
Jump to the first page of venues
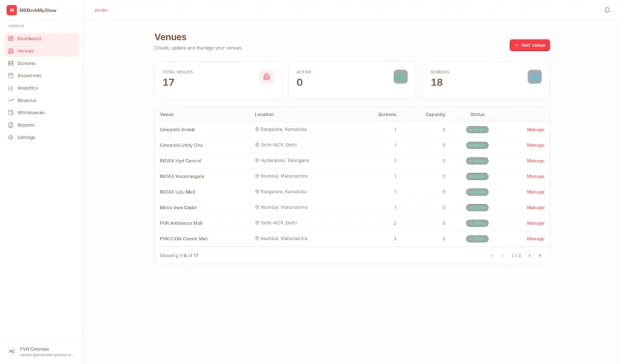coord(492,256)
